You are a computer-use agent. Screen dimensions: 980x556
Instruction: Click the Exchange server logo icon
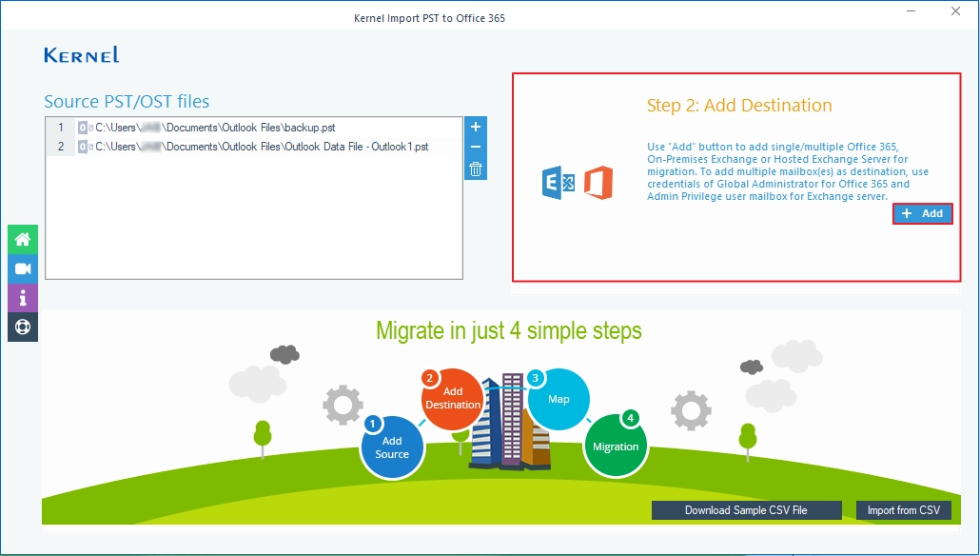[x=559, y=183]
